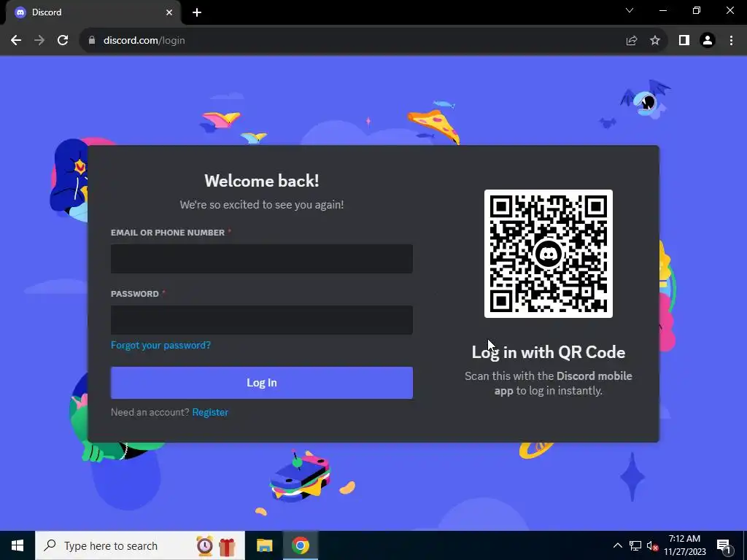View site info via the lock icon
Screen dimensions: 747x560
point(92,41)
